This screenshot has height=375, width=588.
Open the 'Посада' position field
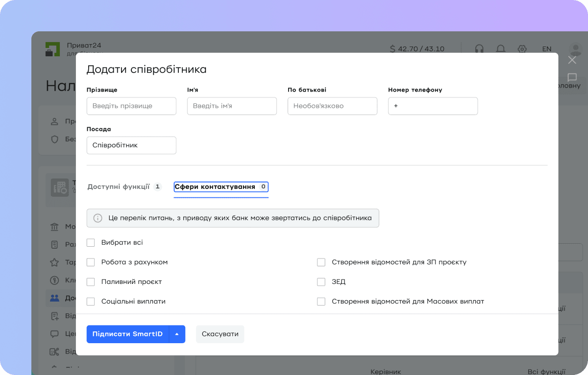tap(131, 145)
